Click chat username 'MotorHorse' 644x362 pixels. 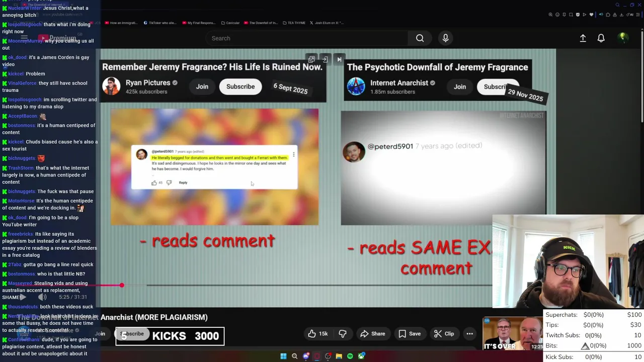point(21,201)
